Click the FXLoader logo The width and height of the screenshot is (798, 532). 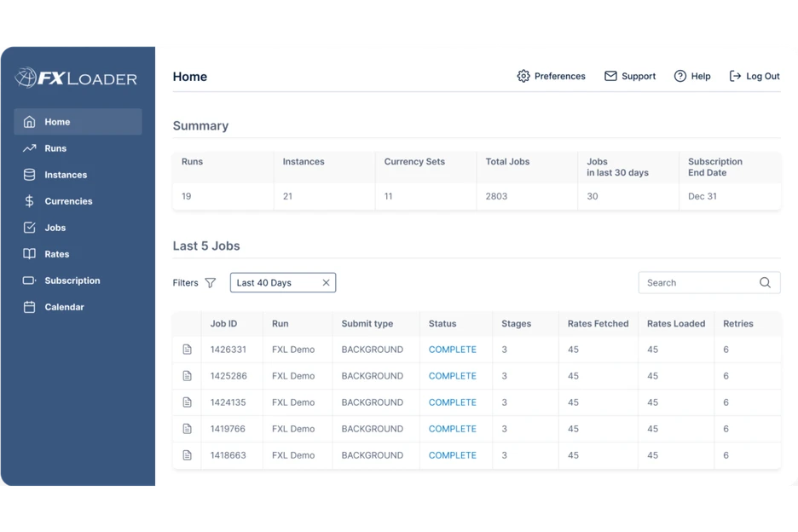coord(75,78)
